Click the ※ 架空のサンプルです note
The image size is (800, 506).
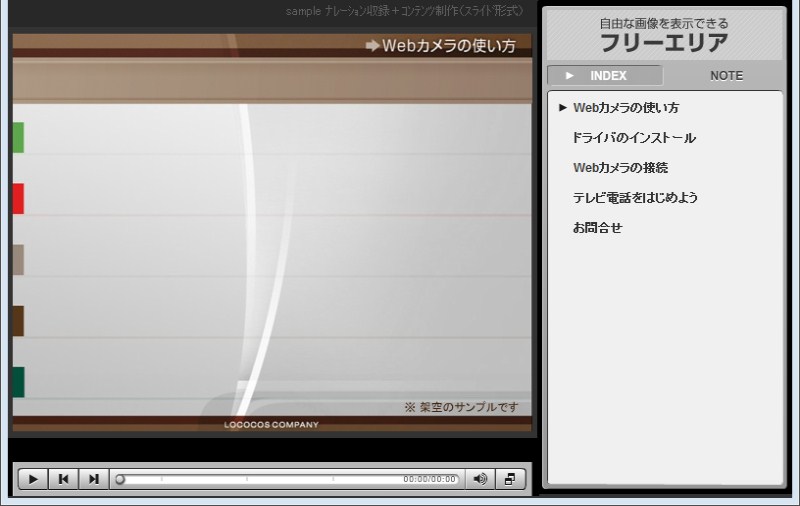tap(461, 407)
